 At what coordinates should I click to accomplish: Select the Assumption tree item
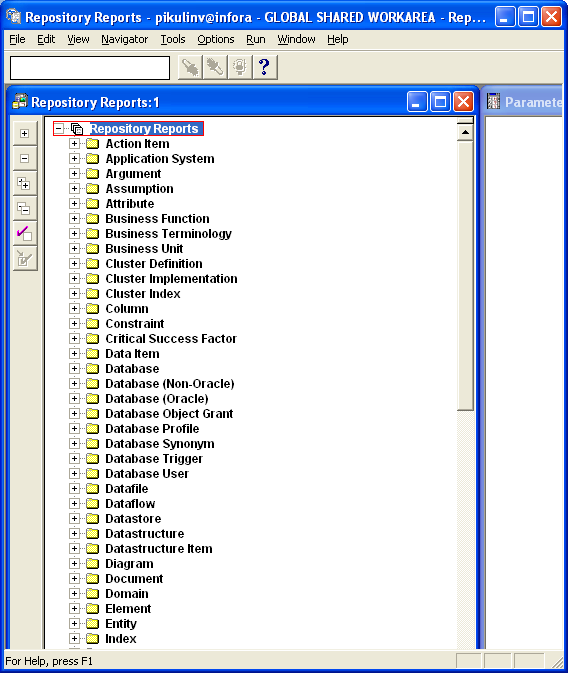[140, 189]
